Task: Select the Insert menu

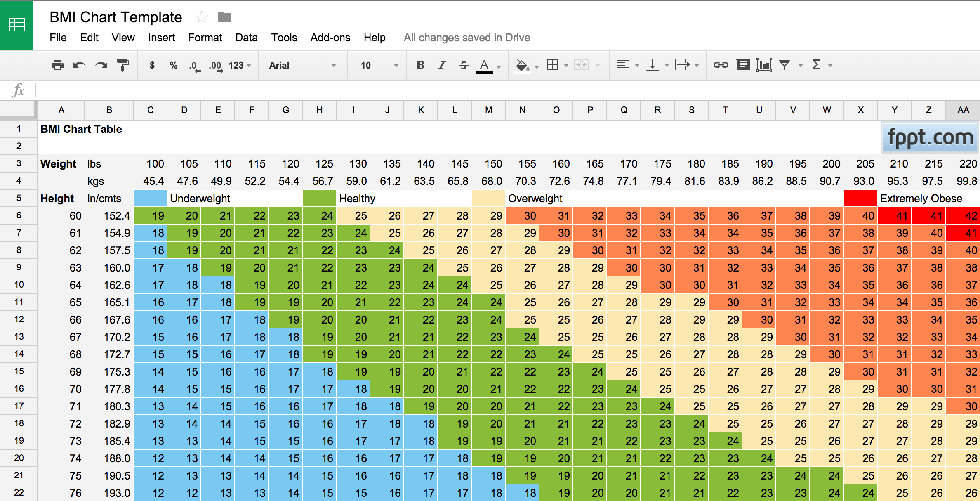Action: pos(162,37)
